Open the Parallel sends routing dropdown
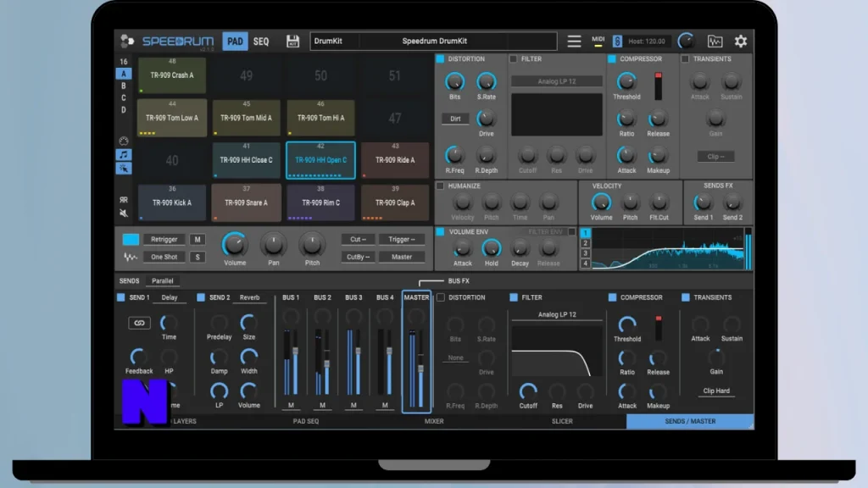868x488 pixels. (162, 281)
